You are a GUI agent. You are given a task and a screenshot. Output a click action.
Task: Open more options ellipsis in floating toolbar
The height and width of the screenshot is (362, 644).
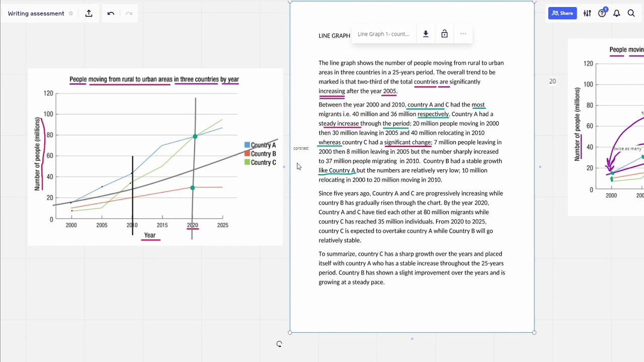click(463, 34)
